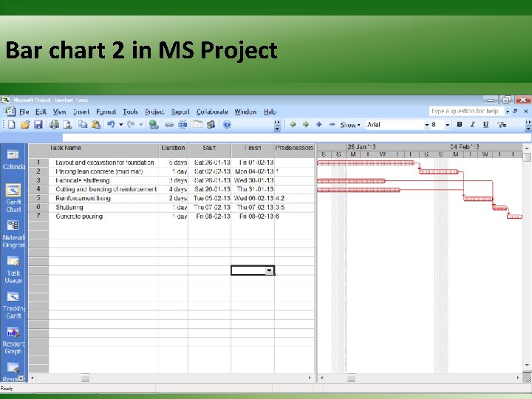The image size is (532, 399).
Task: Switch to Calendar view in View Bar
Action: coord(13,160)
